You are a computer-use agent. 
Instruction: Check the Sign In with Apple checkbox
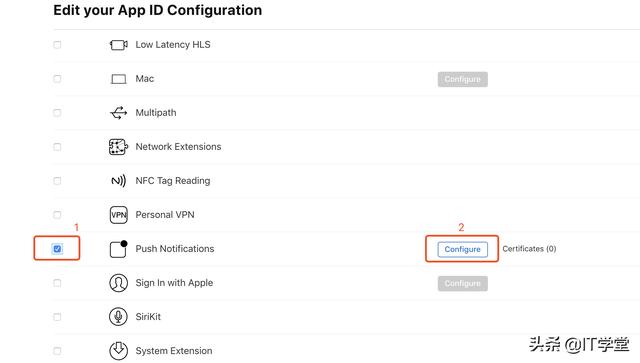(57, 283)
